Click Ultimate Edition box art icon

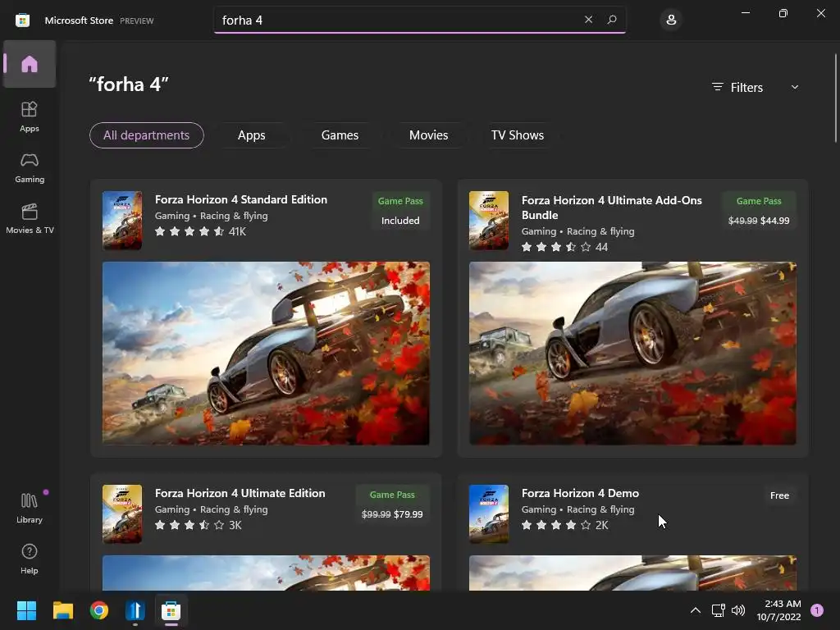pos(122,514)
